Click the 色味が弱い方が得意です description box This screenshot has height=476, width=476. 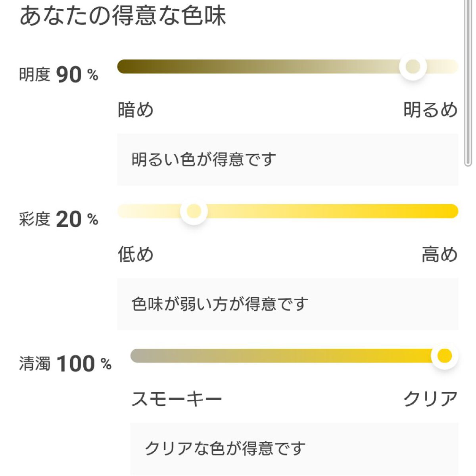click(288, 304)
